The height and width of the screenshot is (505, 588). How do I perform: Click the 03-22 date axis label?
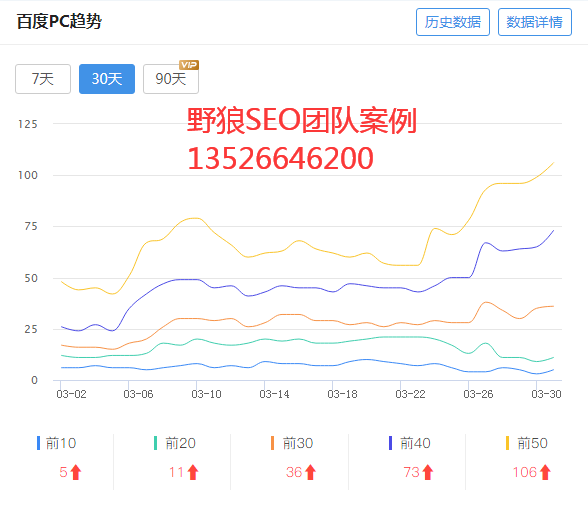click(410, 394)
